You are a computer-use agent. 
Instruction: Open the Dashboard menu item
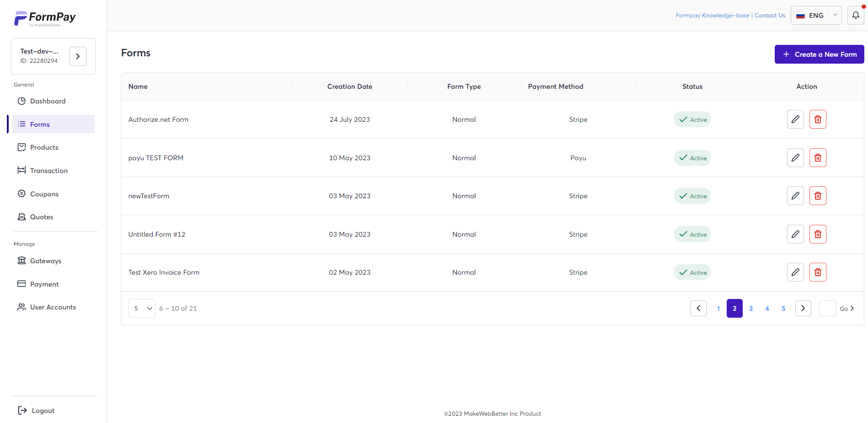pyautogui.click(x=53, y=101)
